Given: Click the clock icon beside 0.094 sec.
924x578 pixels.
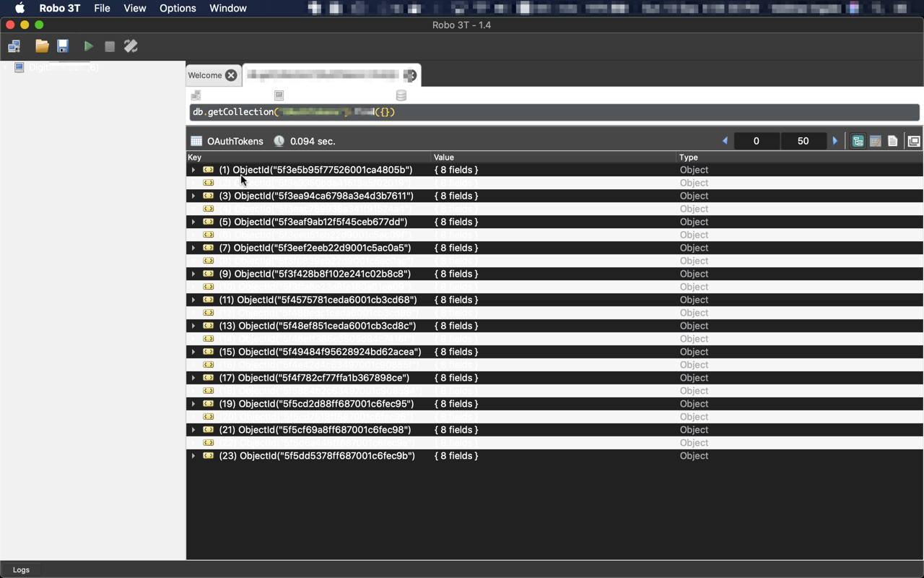Looking at the screenshot, I should 279,141.
